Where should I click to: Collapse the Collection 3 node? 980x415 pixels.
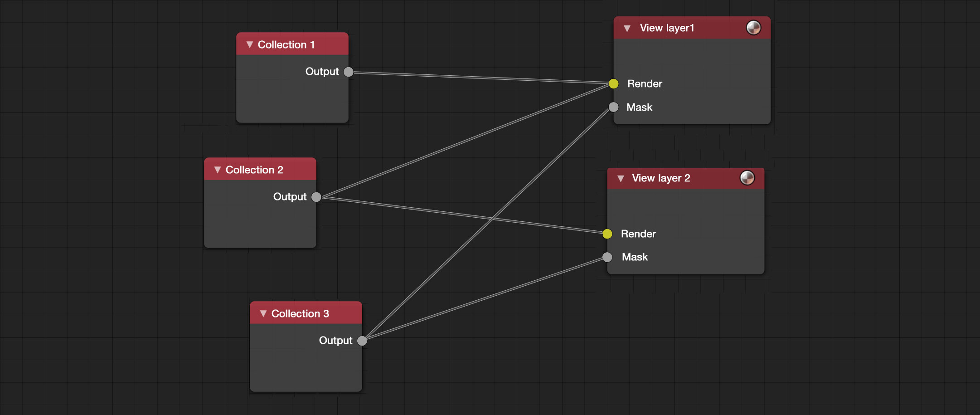pyautogui.click(x=263, y=313)
